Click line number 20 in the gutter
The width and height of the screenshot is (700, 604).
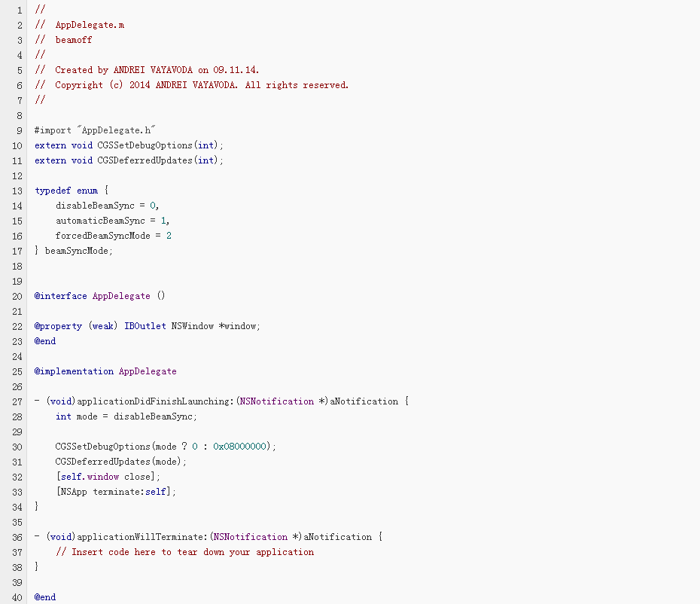click(17, 296)
